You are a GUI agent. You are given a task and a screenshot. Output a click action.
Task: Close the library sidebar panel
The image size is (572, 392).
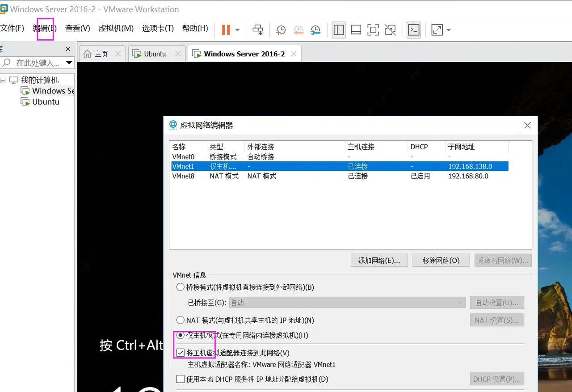point(68,49)
